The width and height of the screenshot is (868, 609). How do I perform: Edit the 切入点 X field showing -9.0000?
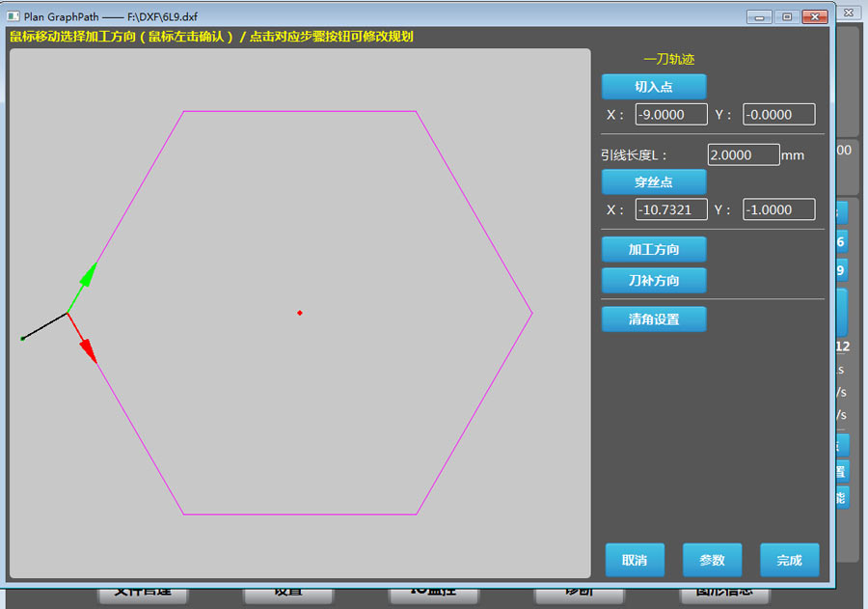click(671, 115)
